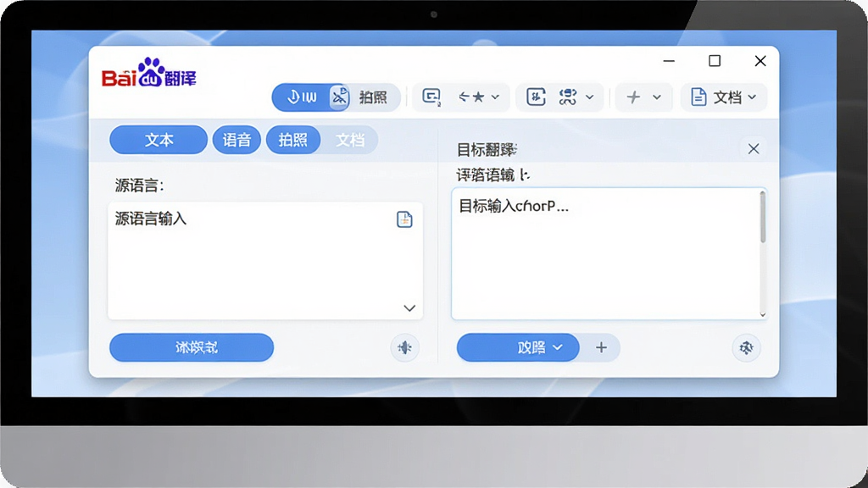Click the wide blue button under the source box
The width and height of the screenshot is (868, 488).
coord(192,347)
